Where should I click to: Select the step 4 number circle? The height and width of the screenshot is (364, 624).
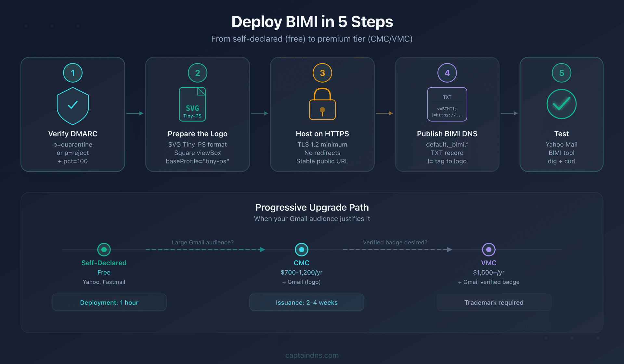[x=447, y=73]
